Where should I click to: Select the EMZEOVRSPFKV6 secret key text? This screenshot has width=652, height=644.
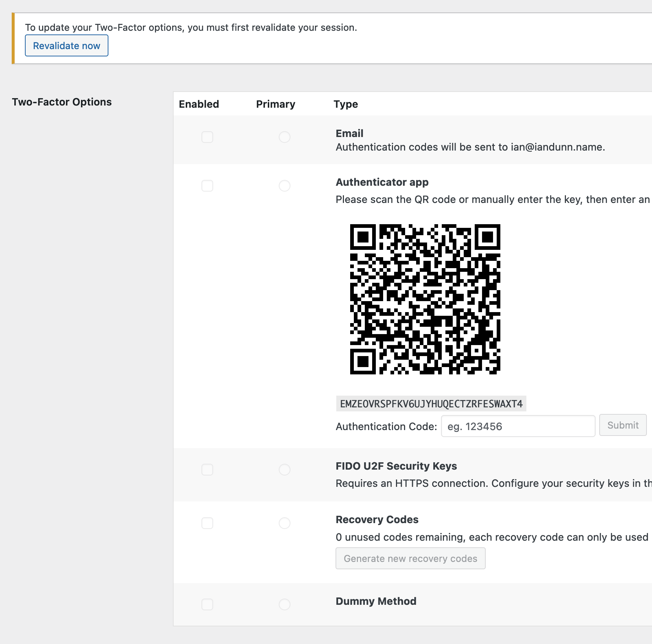pyautogui.click(x=431, y=404)
